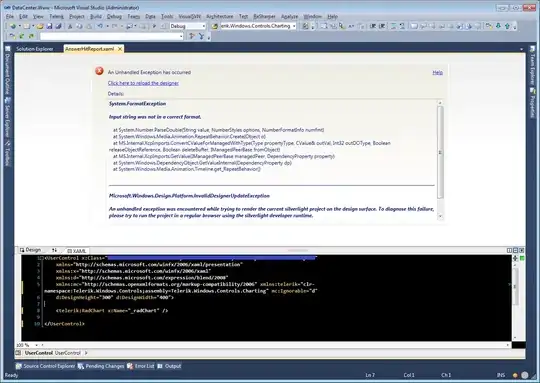This screenshot has width=540, height=383.
Task: Click the green up arrow toolbar icon
Action: coord(507,26)
